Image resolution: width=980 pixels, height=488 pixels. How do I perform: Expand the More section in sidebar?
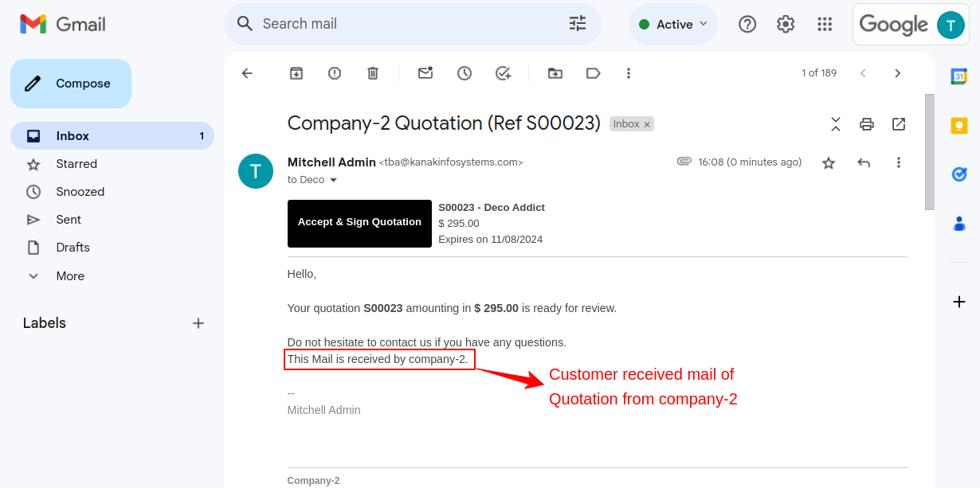pyautogui.click(x=69, y=275)
